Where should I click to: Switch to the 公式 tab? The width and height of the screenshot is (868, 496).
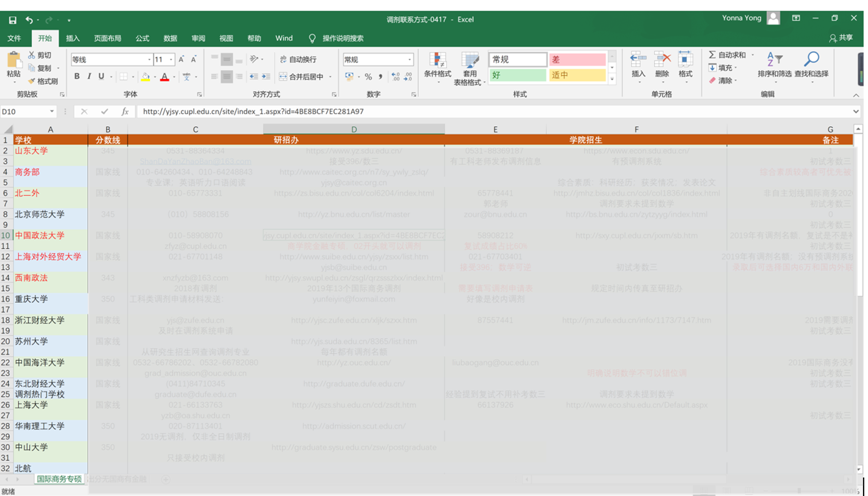(x=142, y=38)
